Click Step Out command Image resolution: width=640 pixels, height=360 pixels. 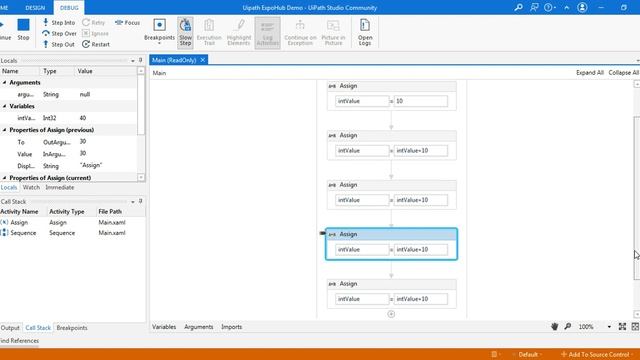pyautogui.click(x=59, y=44)
